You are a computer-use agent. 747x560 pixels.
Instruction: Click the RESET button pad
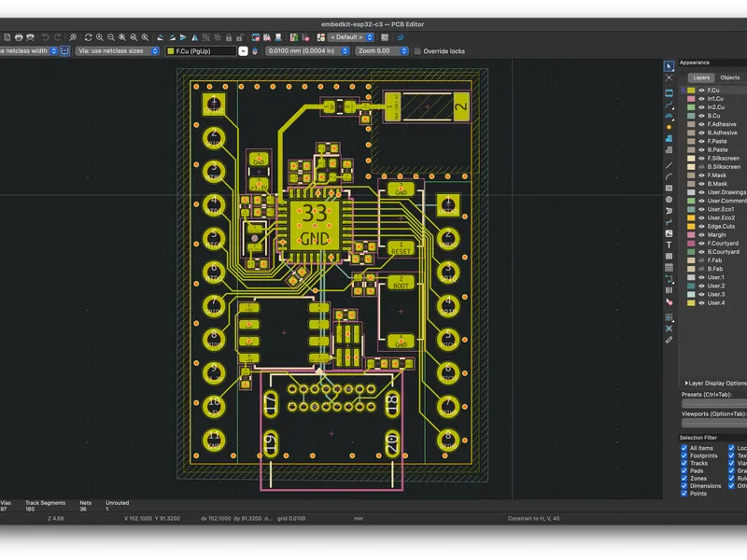(401, 248)
